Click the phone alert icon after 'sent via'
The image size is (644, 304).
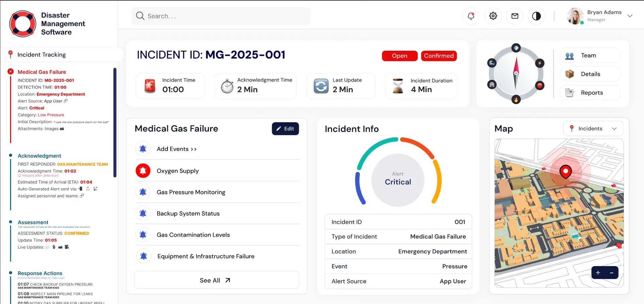pyautogui.click(x=81, y=189)
